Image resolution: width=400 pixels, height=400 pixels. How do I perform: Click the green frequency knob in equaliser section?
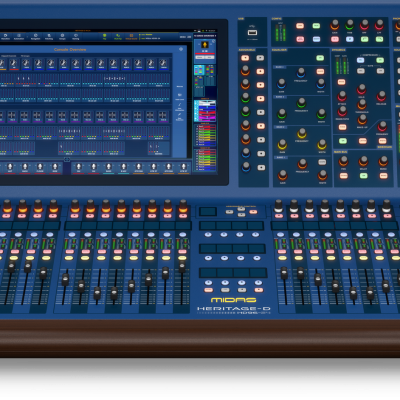(301, 103)
